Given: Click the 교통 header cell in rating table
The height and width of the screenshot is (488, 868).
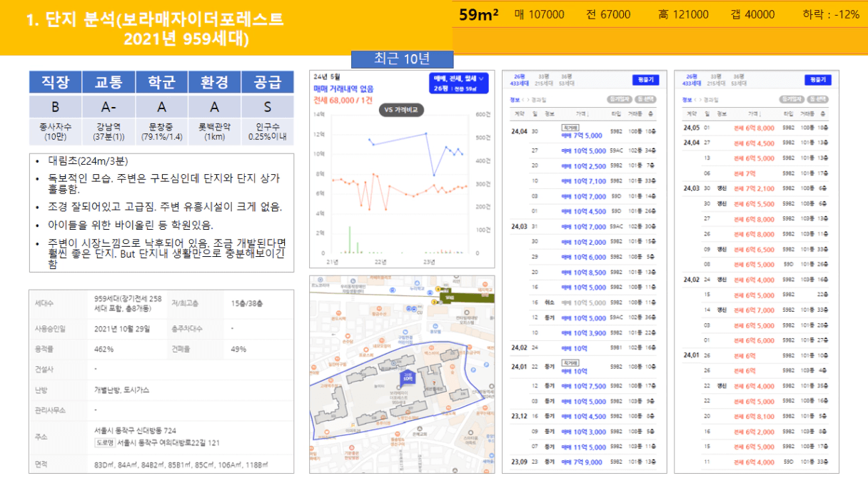Looking at the screenshot, I should click(108, 83).
